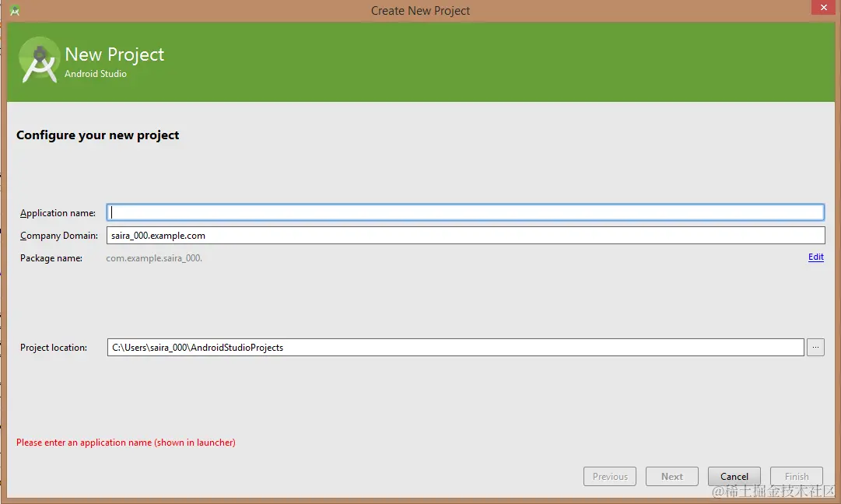Edit the package name via Edit link
The image size is (841, 504).
point(816,257)
